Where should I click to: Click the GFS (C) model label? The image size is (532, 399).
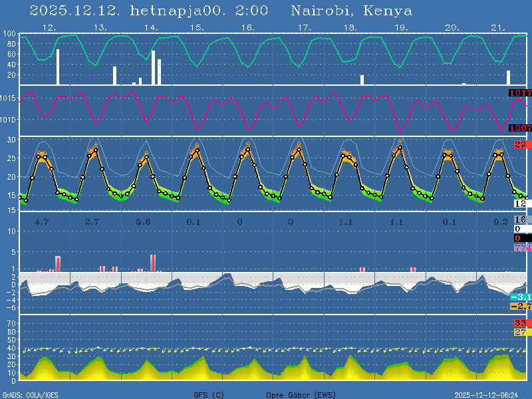pos(209,394)
